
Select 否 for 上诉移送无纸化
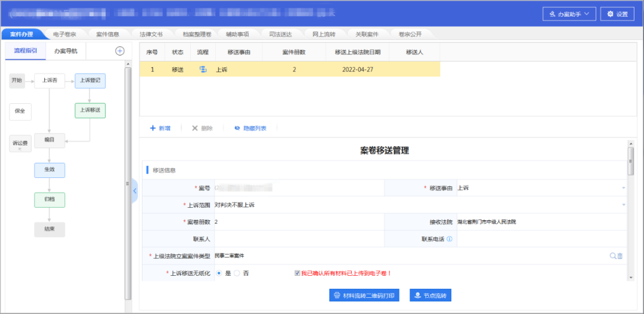point(237,273)
